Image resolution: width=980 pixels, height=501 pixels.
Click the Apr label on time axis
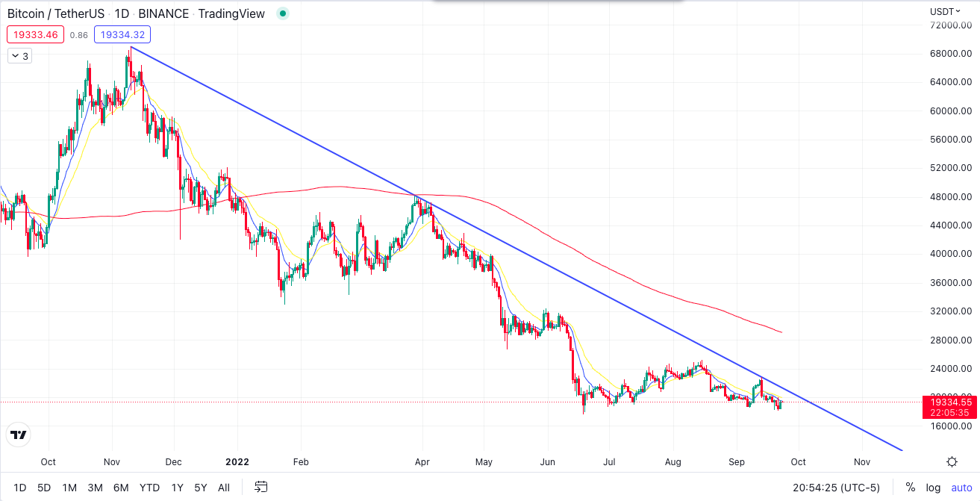pos(422,462)
